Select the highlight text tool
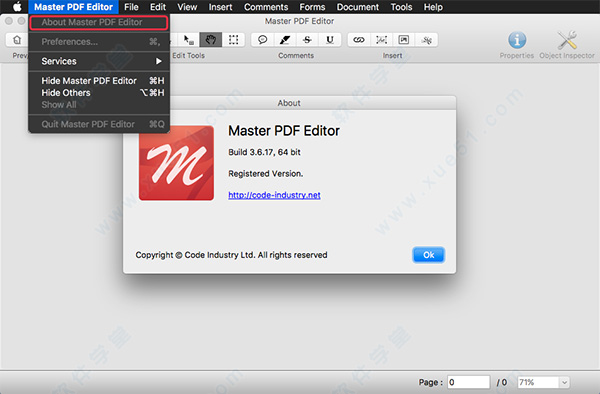Viewport: 600px width, 394px height. (x=285, y=40)
